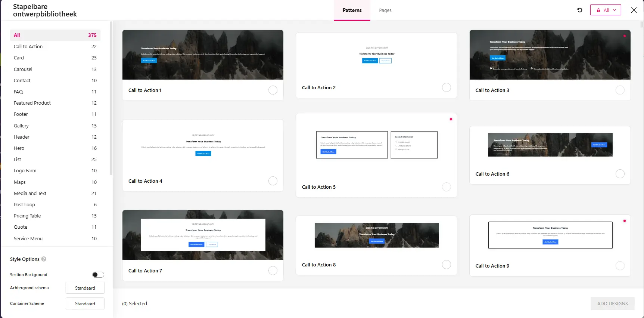Viewport: 644px width, 318px height.
Task: Click the Style Options heading
Action: [x=25, y=259]
